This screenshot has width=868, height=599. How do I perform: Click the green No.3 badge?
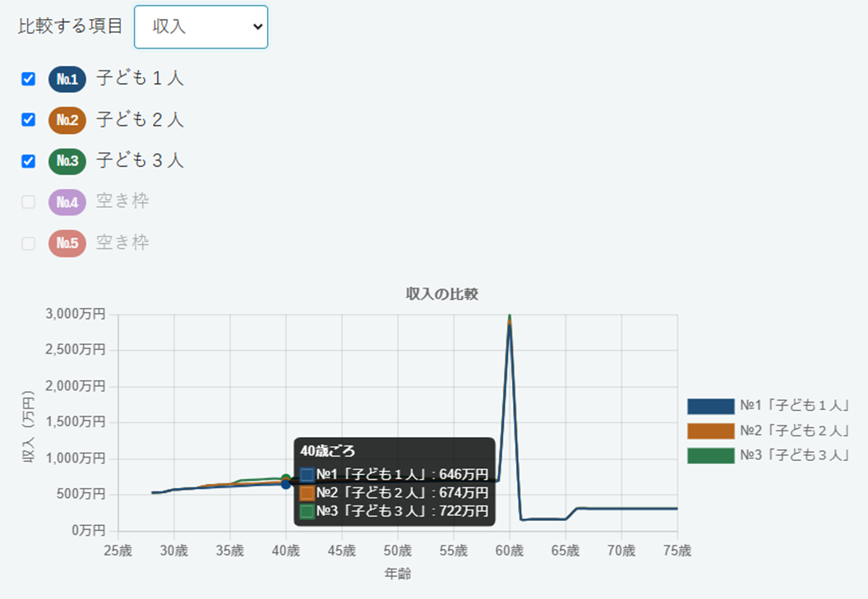click(x=67, y=161)
